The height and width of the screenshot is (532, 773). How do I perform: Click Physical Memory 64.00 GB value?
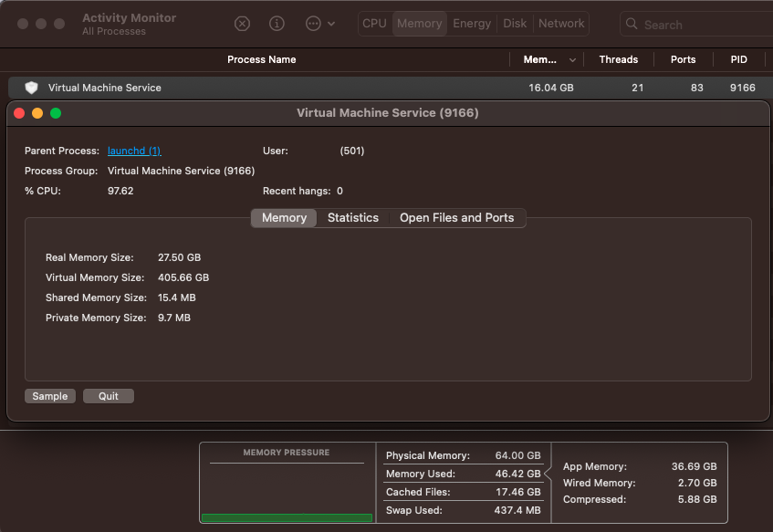517,455
